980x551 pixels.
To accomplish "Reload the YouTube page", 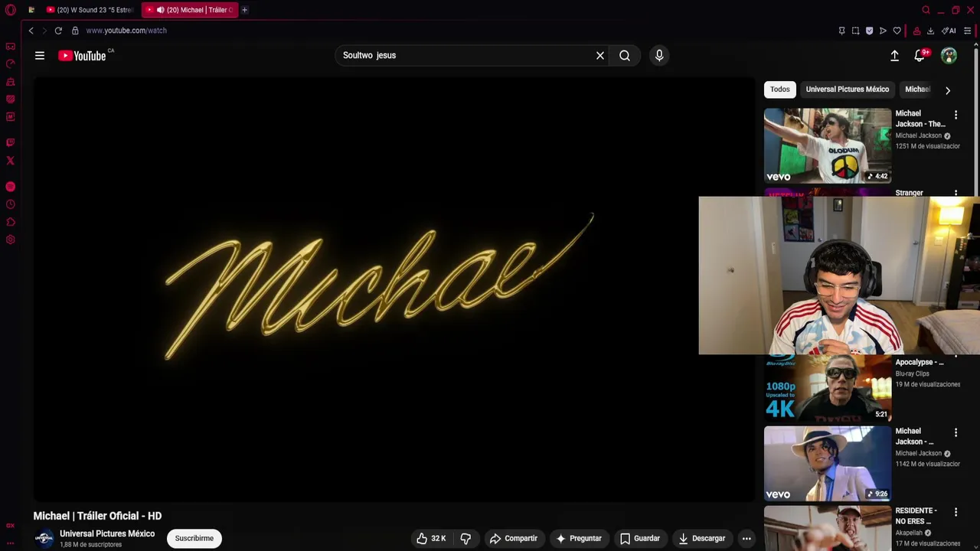I will click(58, 31).
